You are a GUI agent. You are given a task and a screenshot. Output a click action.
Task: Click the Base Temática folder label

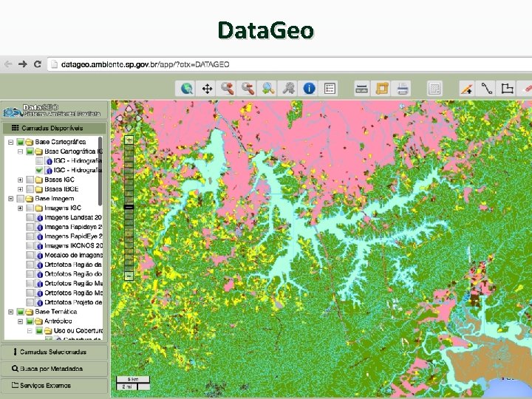[56, 312]
